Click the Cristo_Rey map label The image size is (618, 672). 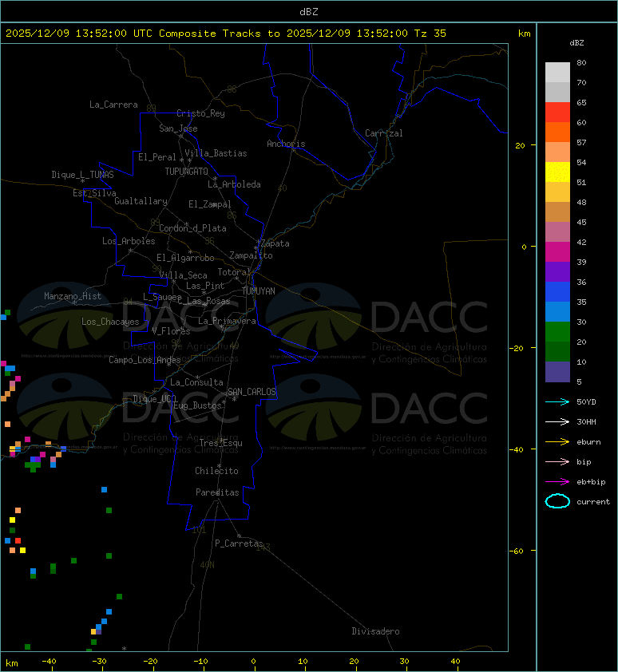click(x=200, y=113)
